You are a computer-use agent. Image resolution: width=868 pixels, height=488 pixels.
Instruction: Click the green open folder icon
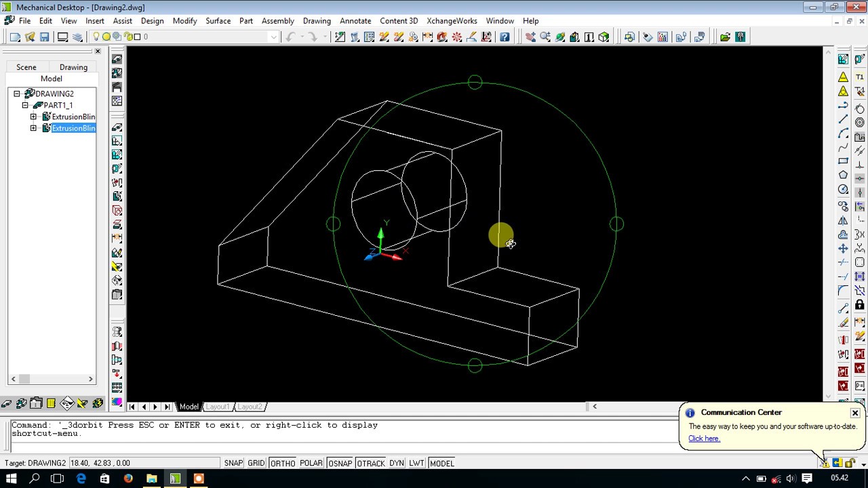726,37
